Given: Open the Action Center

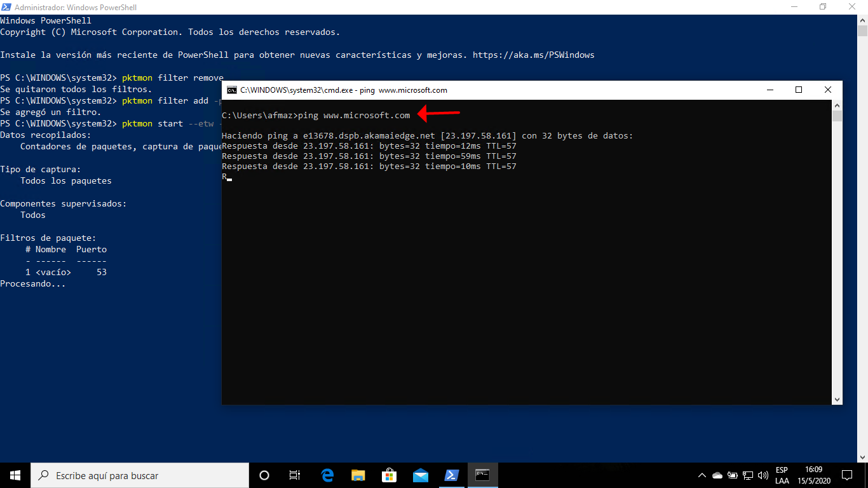Looking at the screenshot, I should [846, 475].
